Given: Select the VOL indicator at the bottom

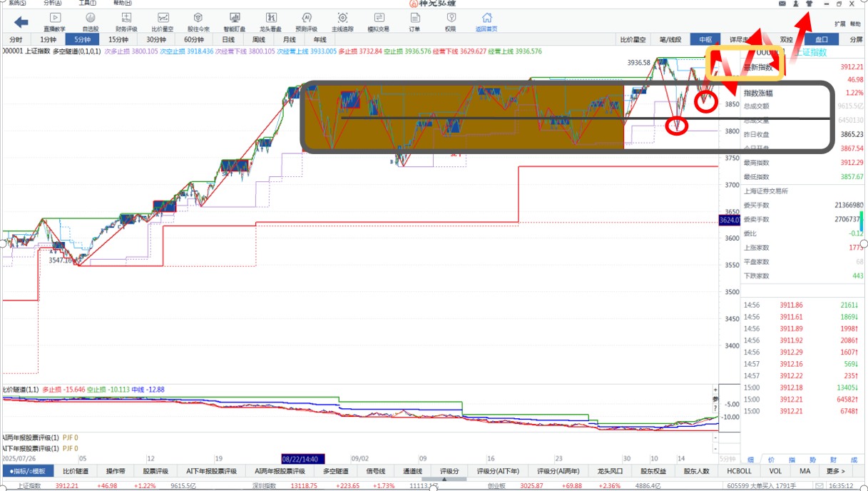Looking at the screenshot, I should [x=775, y=471].
